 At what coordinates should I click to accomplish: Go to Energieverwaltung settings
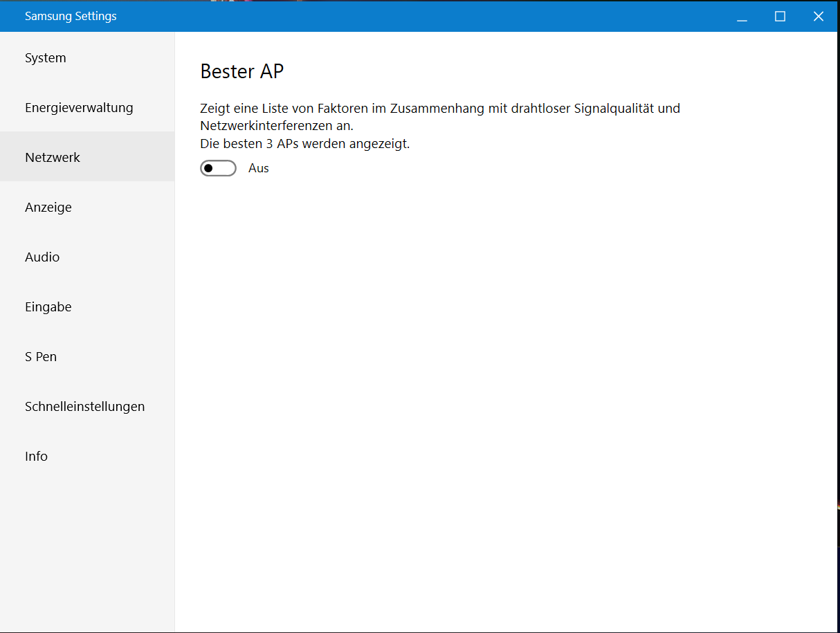click(79, 108)
